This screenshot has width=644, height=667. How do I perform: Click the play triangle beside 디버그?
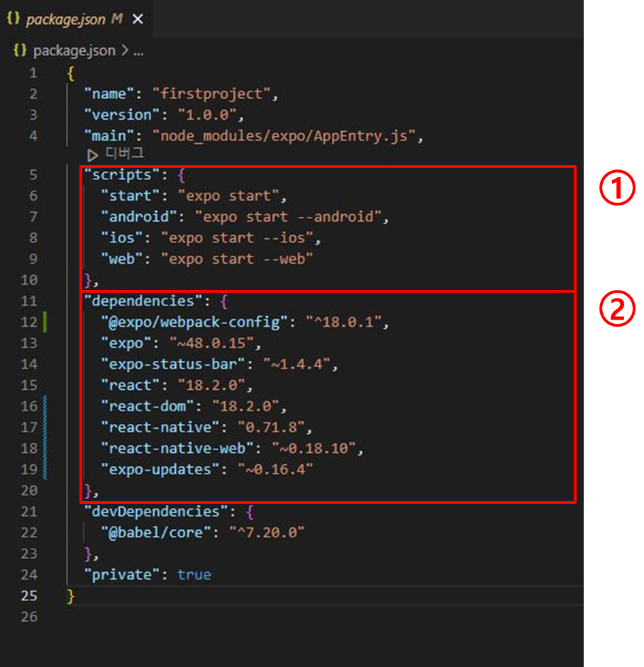coord(92,155)
